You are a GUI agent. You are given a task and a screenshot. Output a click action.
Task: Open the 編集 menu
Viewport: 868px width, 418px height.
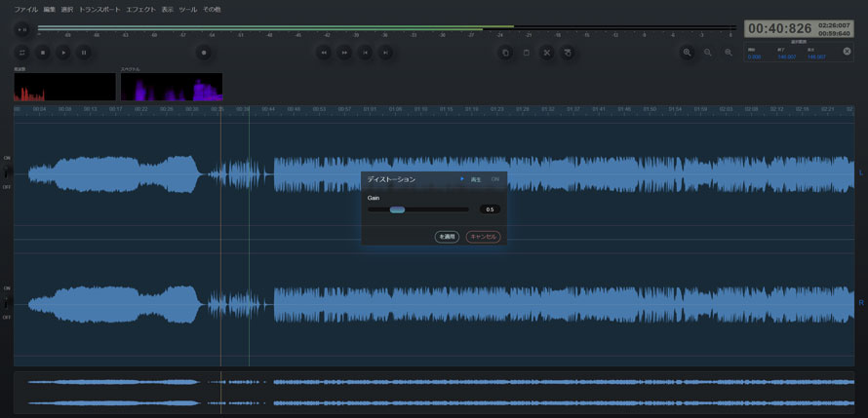click(x=50, y=10)
